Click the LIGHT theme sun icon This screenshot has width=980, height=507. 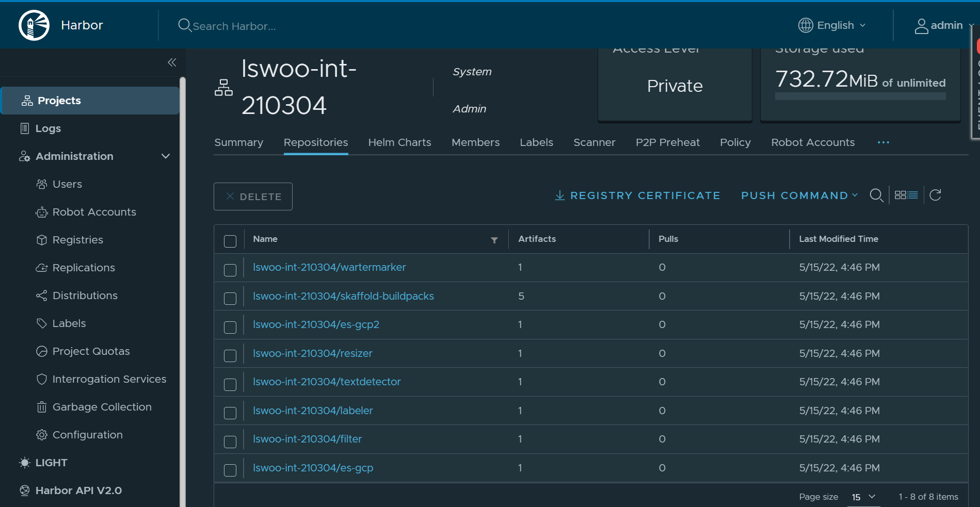tap(25, 463)
